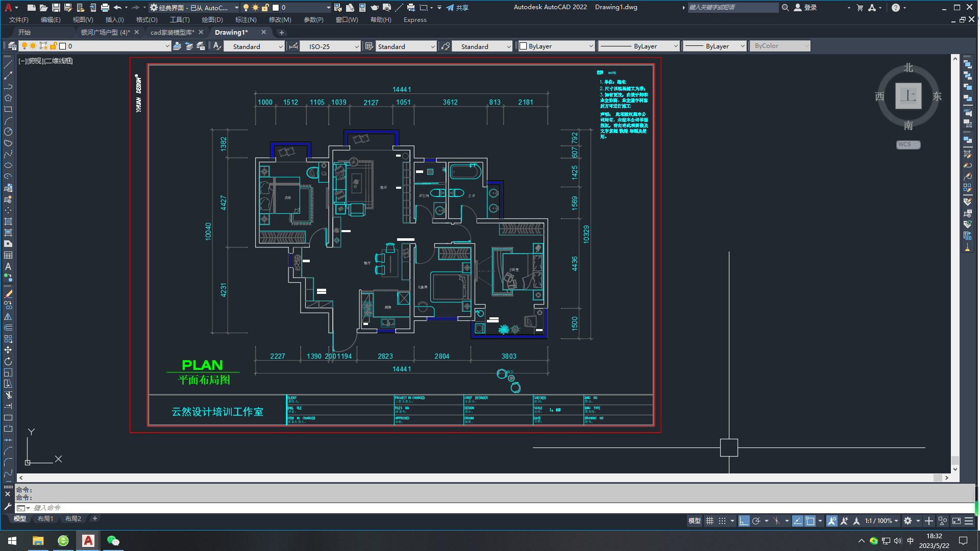Screen dimensions: 980x551
Task: Click the Save icon in quick access toolbar
Action: (56, 8)
